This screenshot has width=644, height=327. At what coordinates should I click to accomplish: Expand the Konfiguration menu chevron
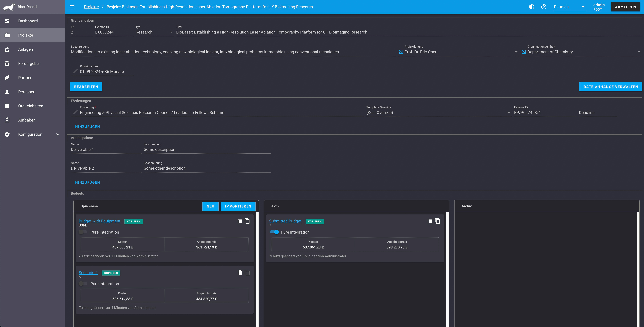(58, 134)
